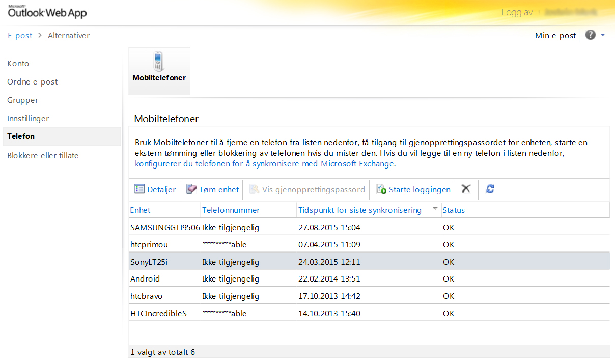Select the HTCIncredibleS device row
Viewport: 615px width, 364px height.
click(x=159, y=313)
